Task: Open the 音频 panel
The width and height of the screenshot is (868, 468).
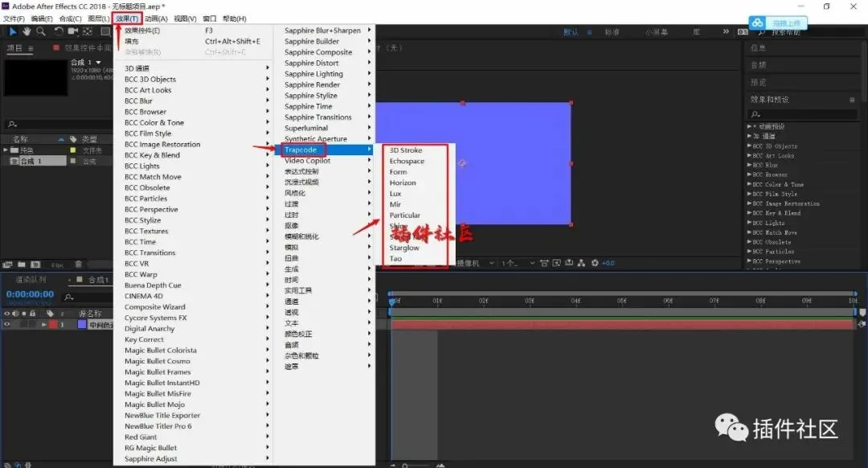Action: (x=759, y=65)
